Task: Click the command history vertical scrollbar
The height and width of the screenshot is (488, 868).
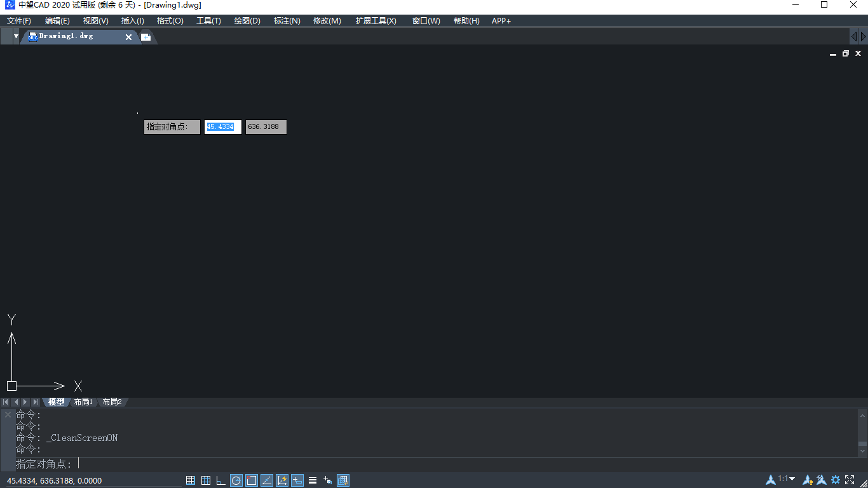Action: [x=862, y=432]
